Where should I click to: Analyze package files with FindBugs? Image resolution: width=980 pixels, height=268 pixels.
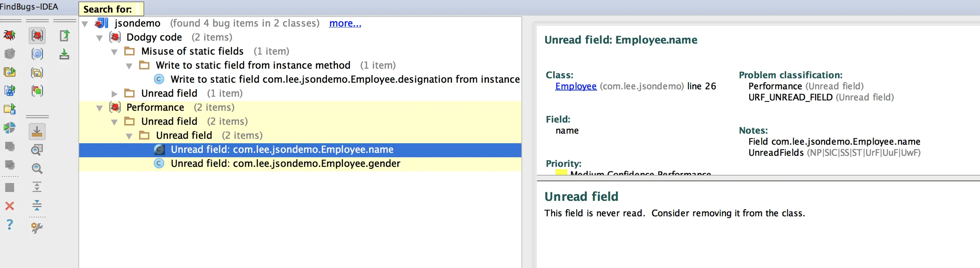10,72
